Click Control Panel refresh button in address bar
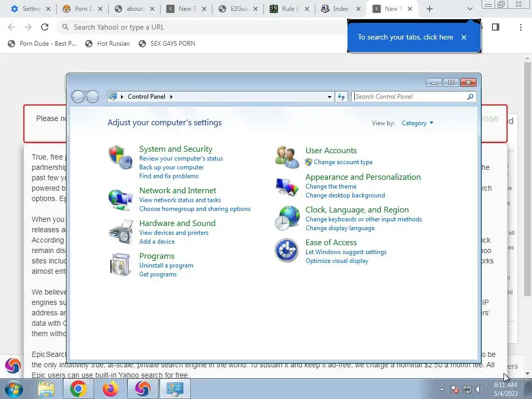Viewport: 532px width, 399px height. click(x=341, y=97)
